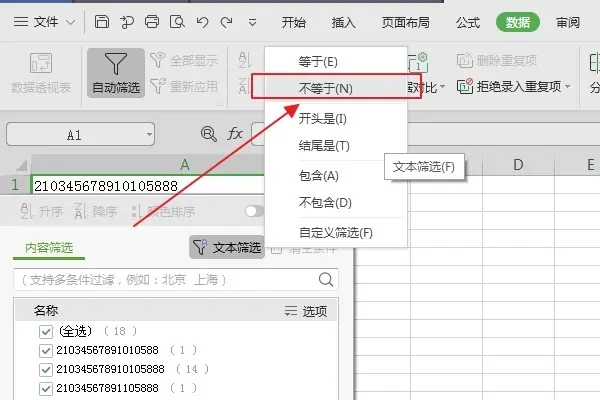
Task: Click the 删除重复项 remove duplicates button
Action: coord(497,60)
